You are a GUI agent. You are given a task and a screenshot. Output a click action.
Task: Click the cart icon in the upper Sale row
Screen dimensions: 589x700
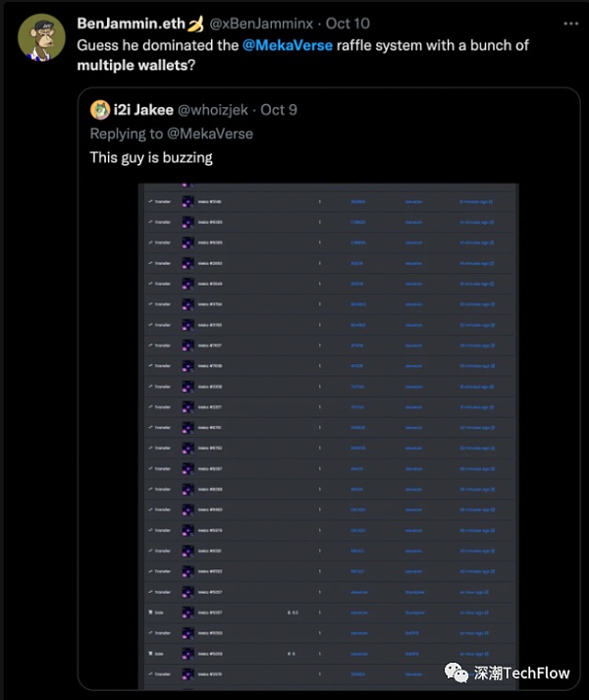tap(150, 612)
